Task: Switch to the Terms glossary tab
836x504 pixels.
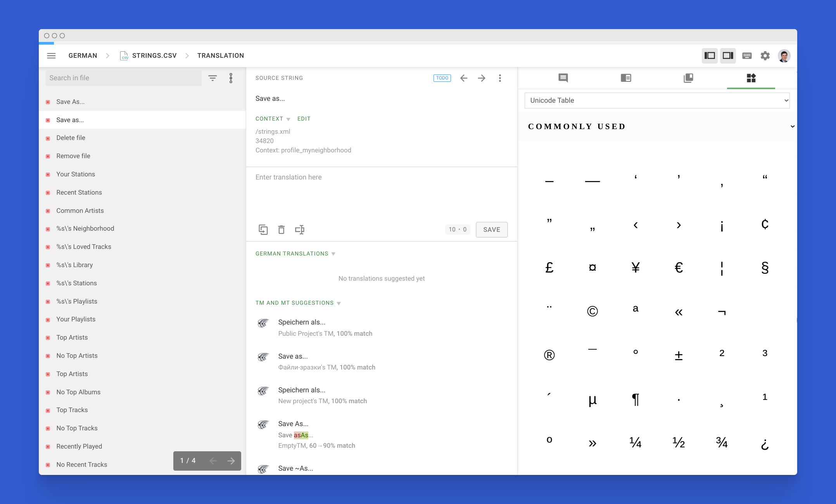Action: [x=626, y=78]
